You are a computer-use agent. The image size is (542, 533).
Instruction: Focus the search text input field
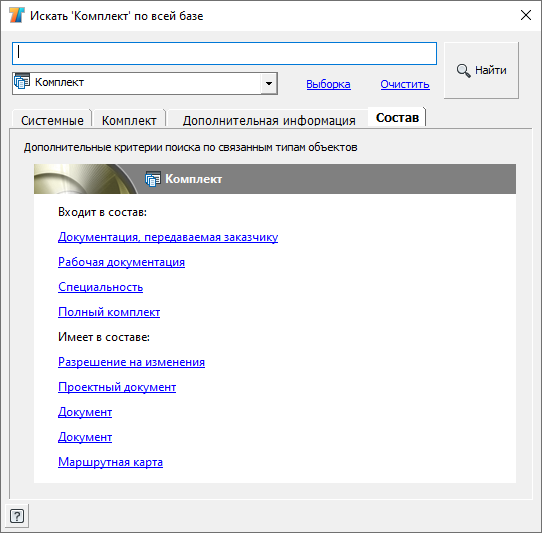(x=224, y=54)
